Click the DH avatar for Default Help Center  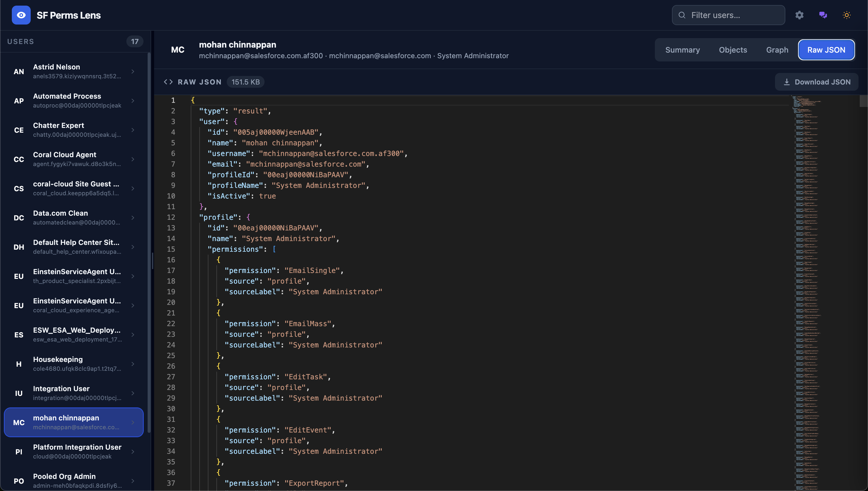[x=19, y=247]
